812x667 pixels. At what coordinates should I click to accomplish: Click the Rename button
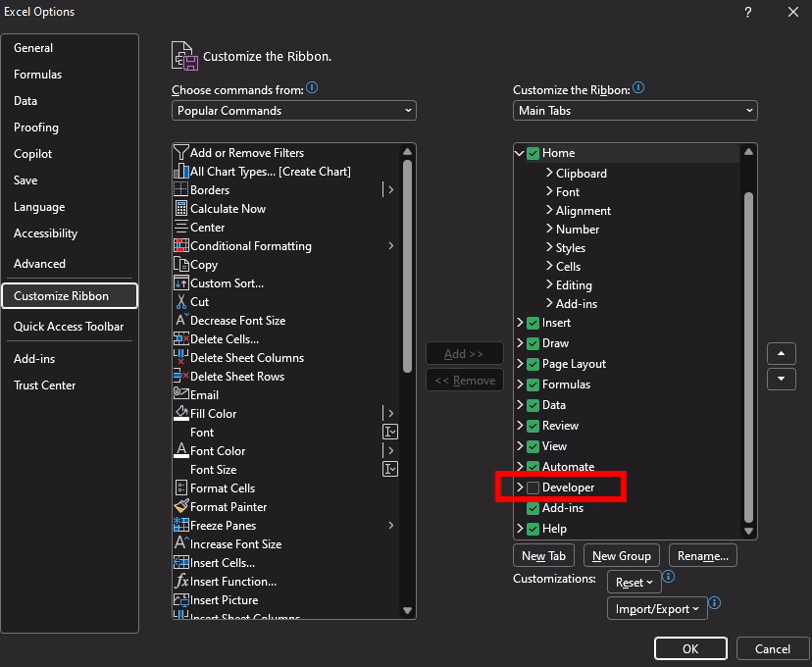click(x=703, y=555)
